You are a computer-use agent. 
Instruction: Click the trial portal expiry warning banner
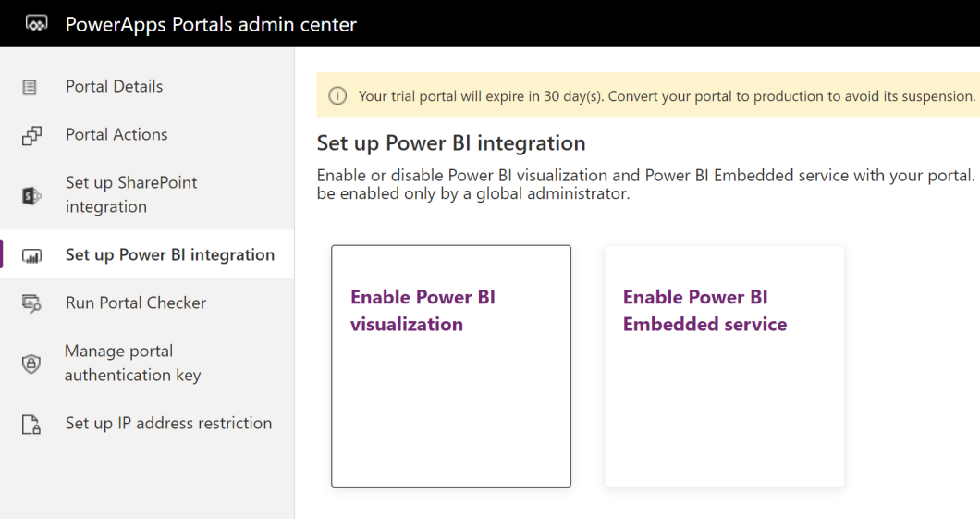648,95
